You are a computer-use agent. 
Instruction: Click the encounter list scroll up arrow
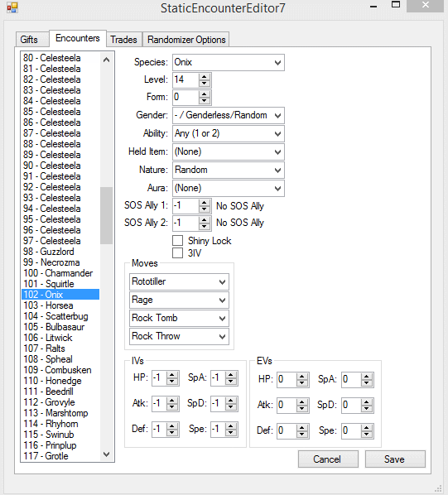pos(106,60)
